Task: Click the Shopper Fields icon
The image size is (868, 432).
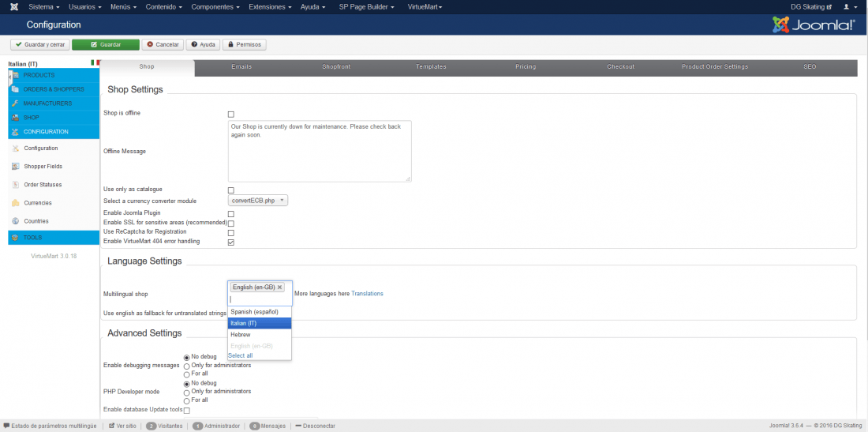Action: (16, 166)
